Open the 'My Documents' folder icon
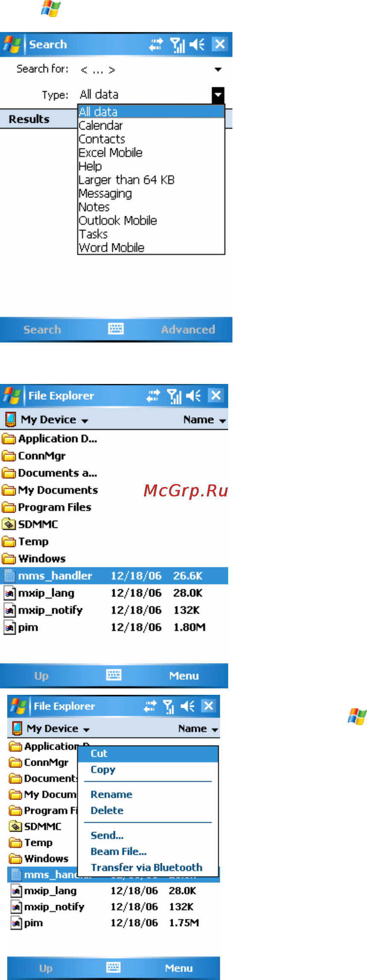Viewport: 367px width, 980px height. (x=9, y=490)
